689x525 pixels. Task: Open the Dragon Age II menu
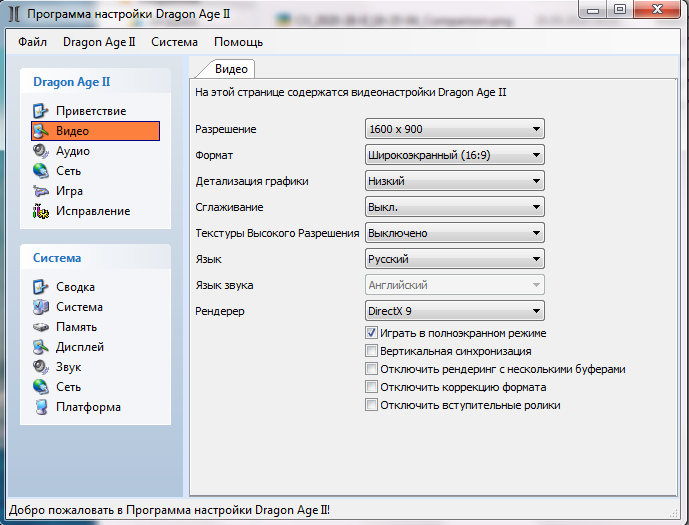tap(99, 42)
